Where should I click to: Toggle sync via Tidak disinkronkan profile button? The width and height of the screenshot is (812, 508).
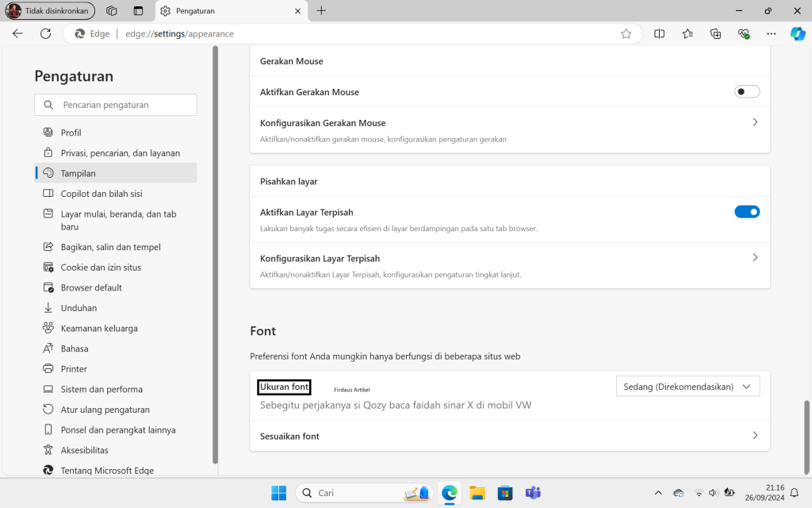coord(49,10)
